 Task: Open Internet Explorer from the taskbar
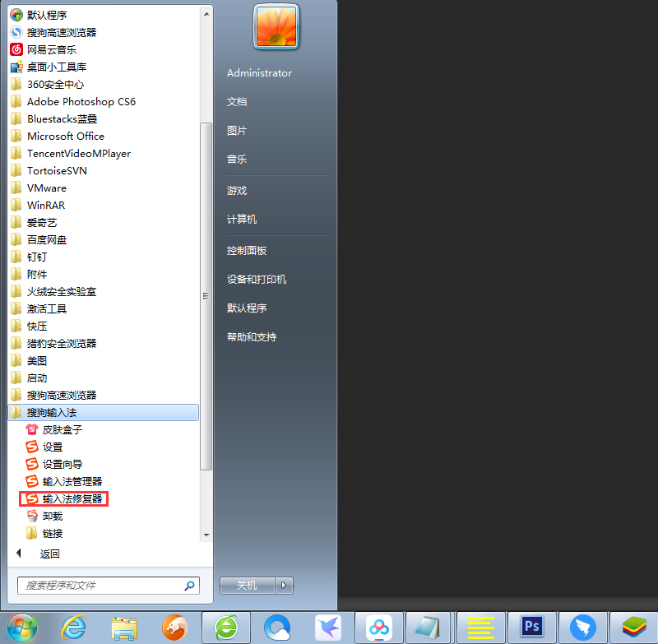[x=73, y=627]
